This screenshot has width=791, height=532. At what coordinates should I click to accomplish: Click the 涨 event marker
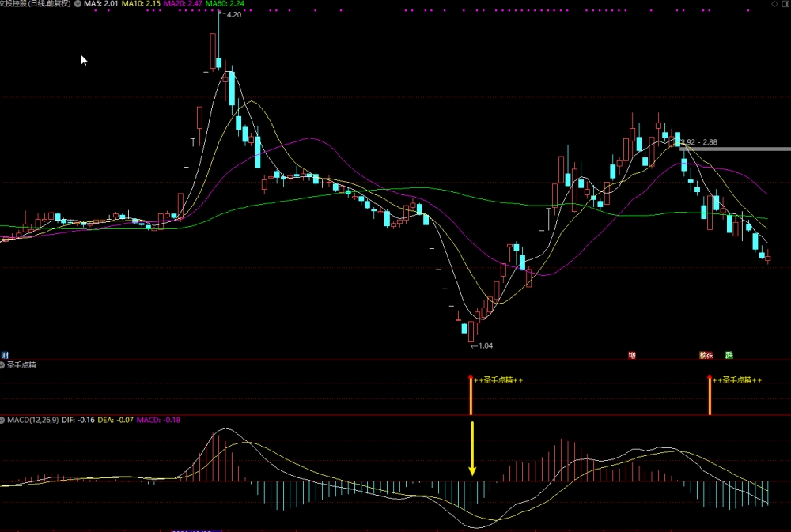710,355
